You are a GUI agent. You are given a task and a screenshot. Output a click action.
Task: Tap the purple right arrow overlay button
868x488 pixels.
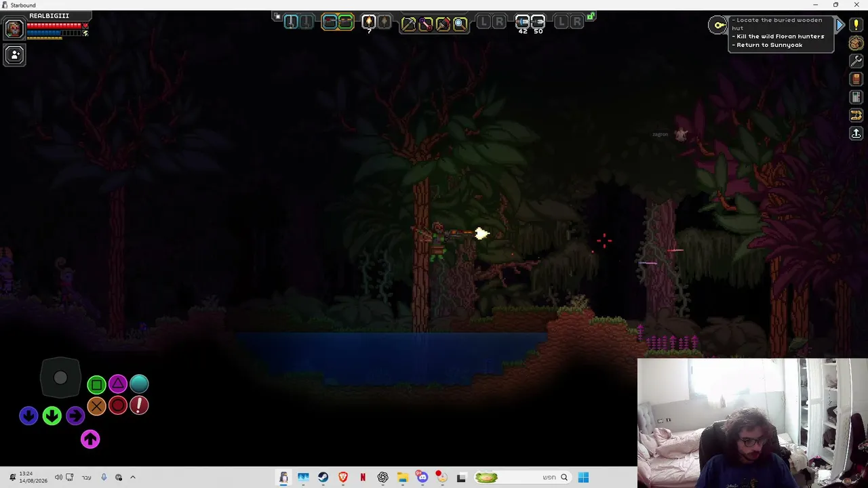75,415
